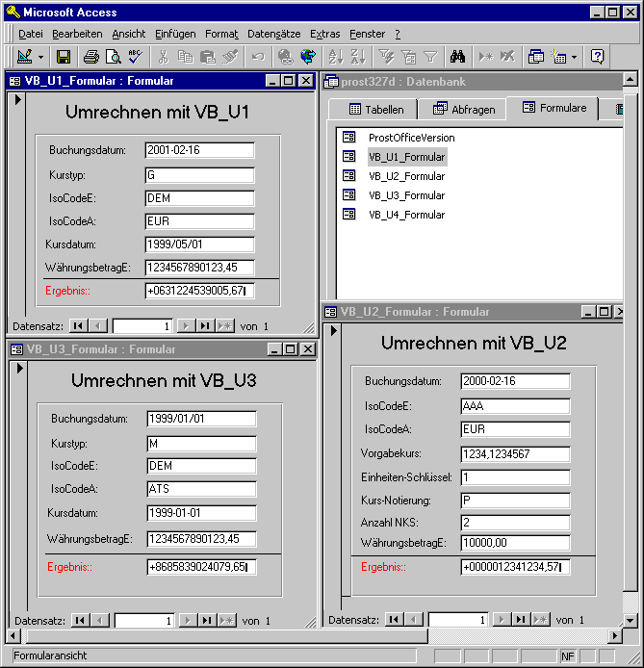Image resolution: width=644 pixels, height=668 pixels.
Task: Switch to the Abfragen tab
Action: click(463, 110)
